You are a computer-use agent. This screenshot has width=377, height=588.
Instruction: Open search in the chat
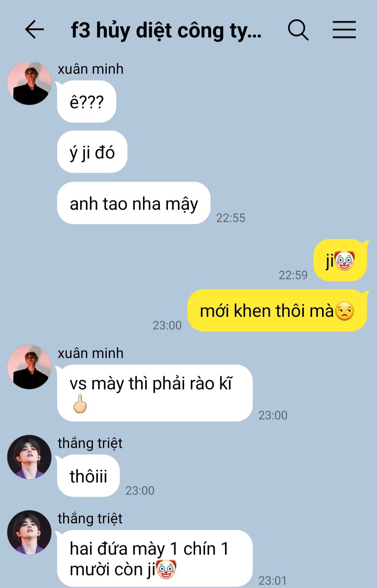[298, 30]
